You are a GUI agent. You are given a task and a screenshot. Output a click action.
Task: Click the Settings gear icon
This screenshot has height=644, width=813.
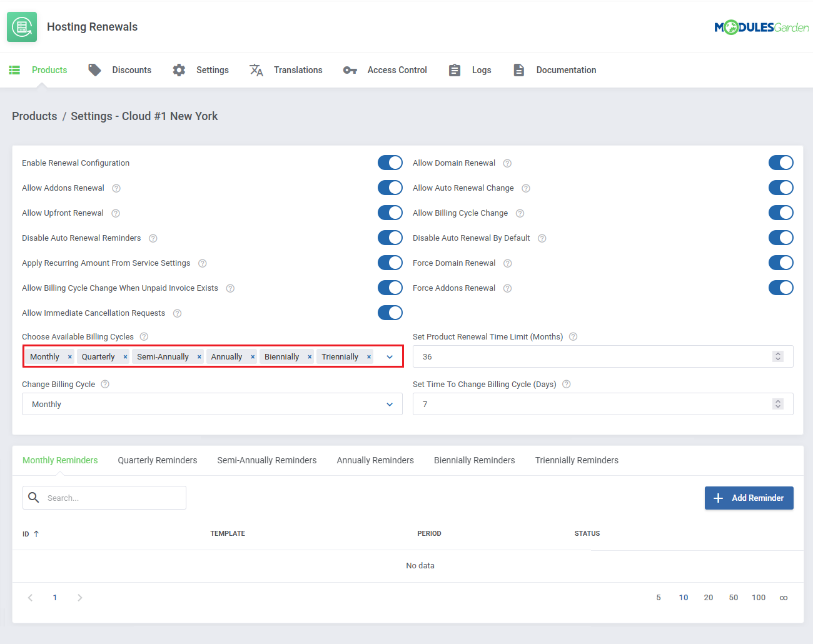point(179,70)
